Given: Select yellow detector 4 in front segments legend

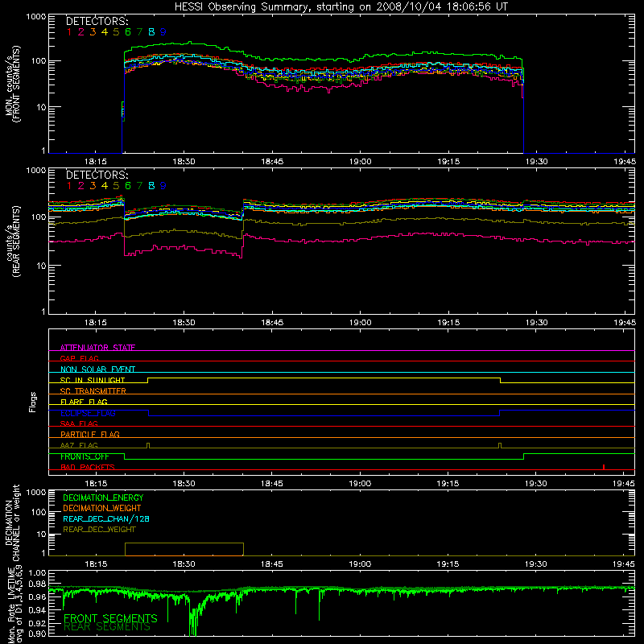Looking at the screenshot, I should coord(105,32).
